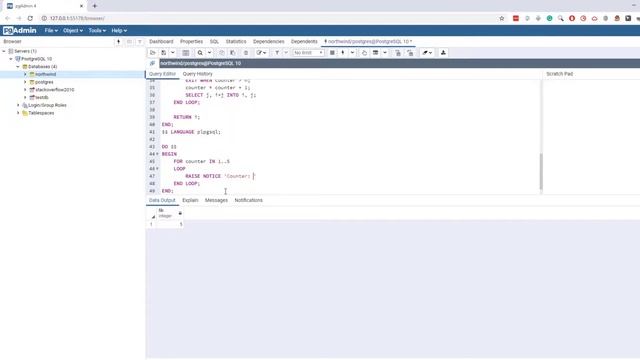
Task: Click the browser reload button
Action: (x=30, y=18)
